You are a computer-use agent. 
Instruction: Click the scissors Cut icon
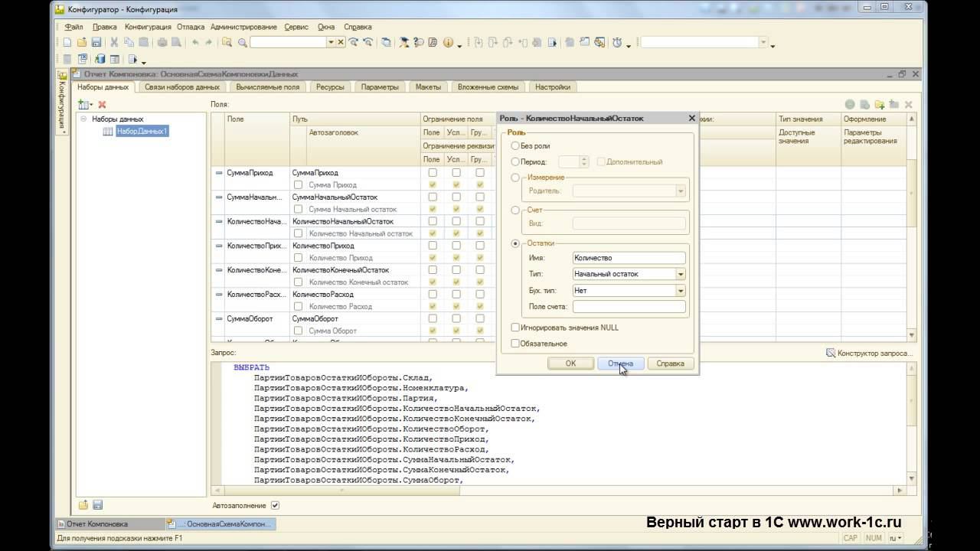click(115, 43)
